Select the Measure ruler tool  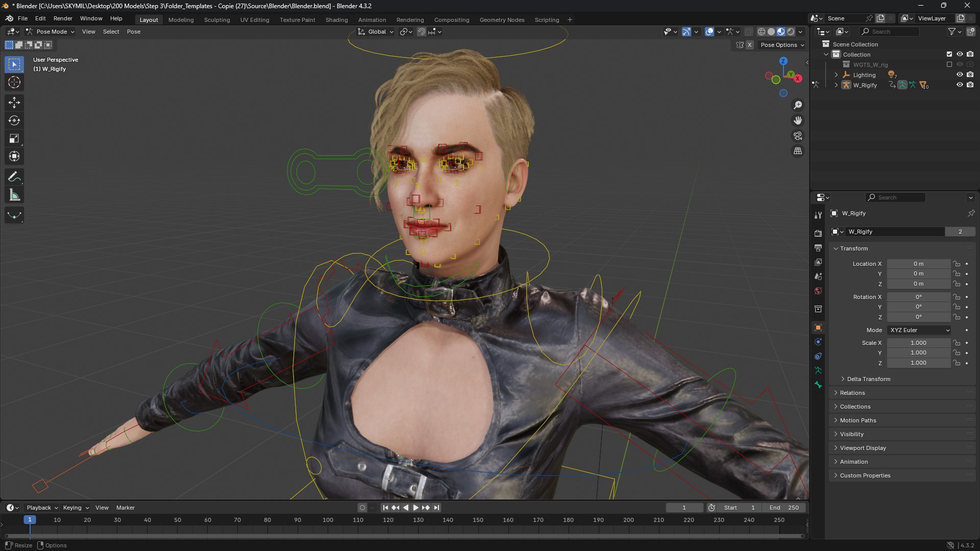(x=14, y=195)
